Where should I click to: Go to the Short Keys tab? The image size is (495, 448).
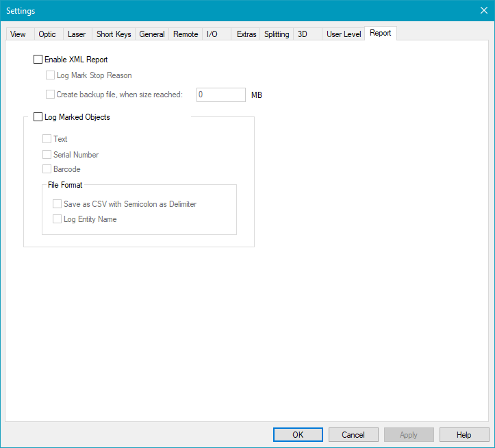tap(114, 34)
